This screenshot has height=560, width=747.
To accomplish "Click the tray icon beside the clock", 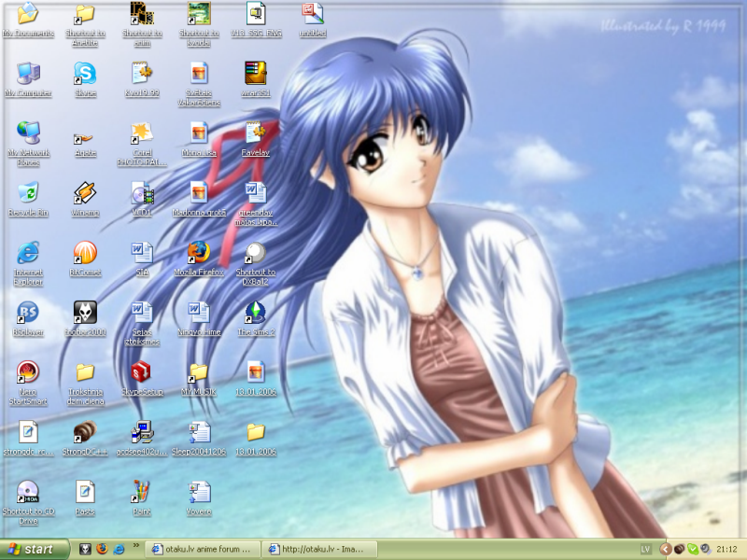I will point(706,550).
